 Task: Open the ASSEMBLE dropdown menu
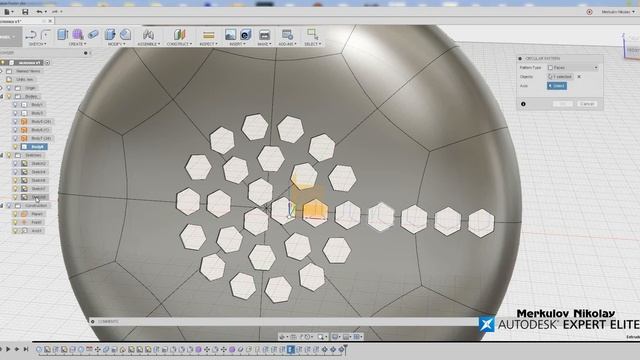[149, 44]
